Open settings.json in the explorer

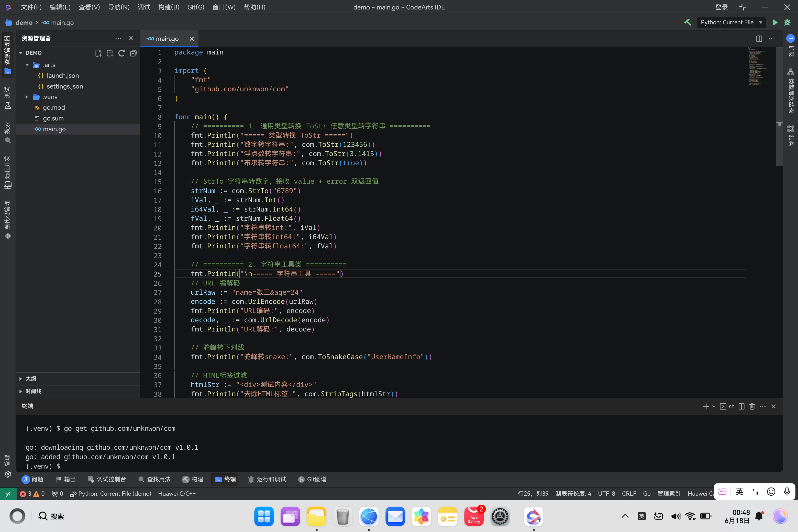pos(78,86)
